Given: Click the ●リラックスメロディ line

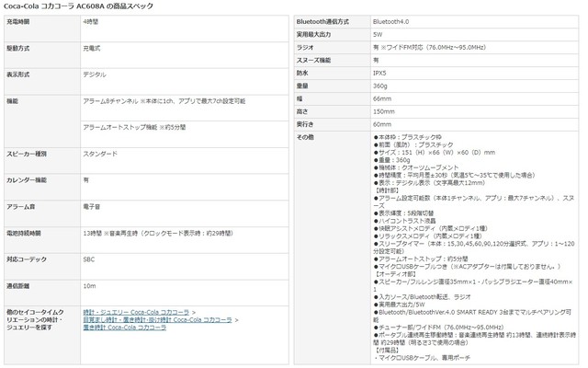Looking at the screenshot, I should click(427, 236).
